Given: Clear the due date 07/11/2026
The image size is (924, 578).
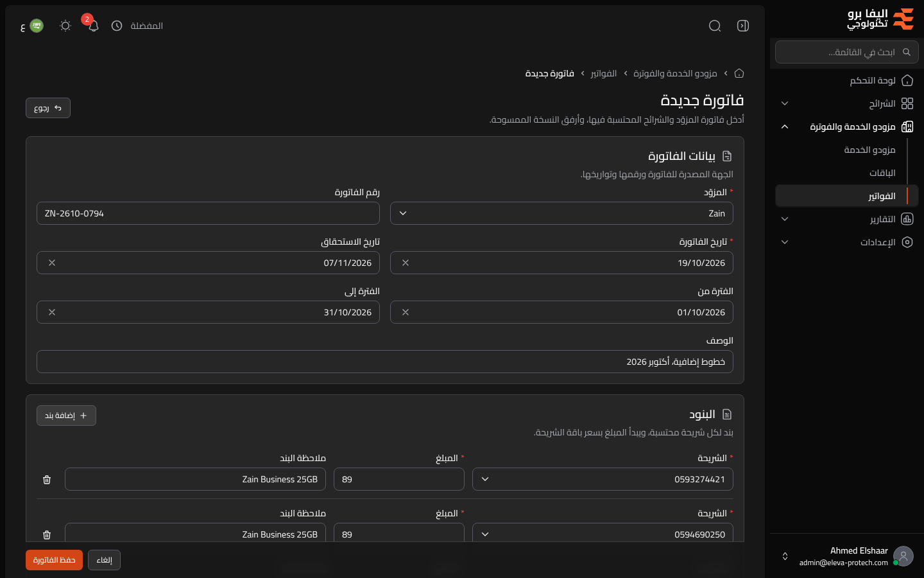Looking at the screenshot, I should [x=52, y=263].
